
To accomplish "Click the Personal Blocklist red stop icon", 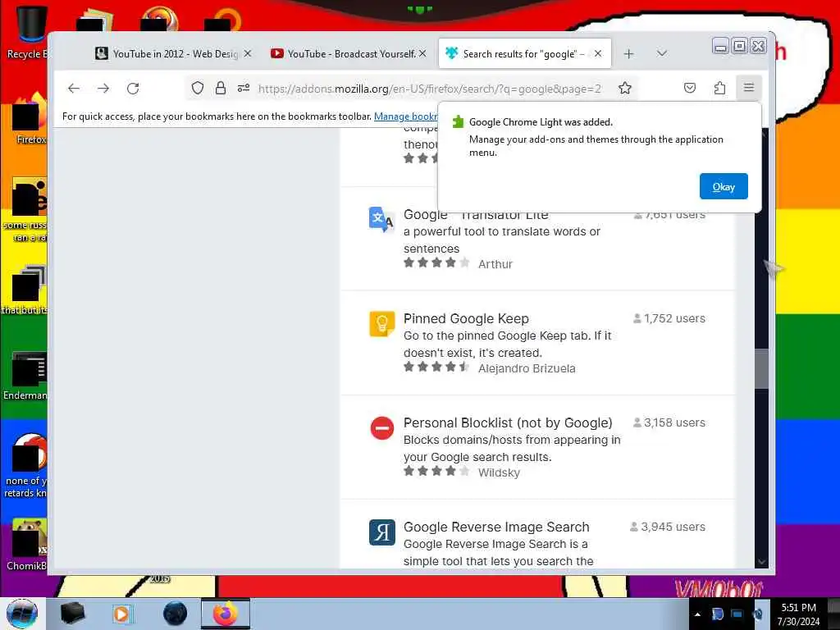I will (382, 428).
